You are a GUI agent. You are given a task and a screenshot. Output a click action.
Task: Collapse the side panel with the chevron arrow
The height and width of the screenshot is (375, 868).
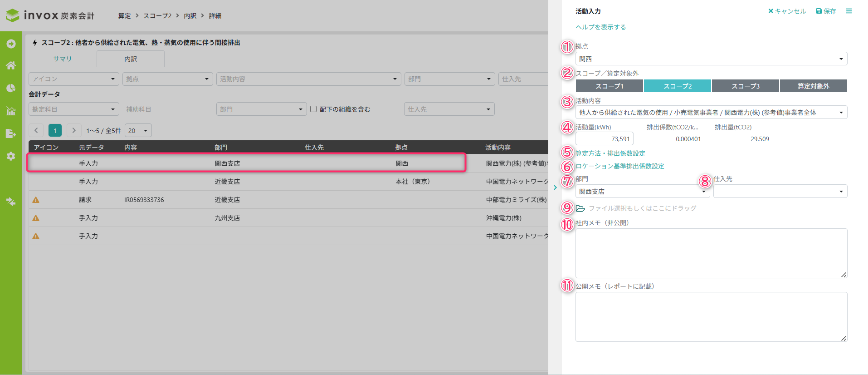tap(555, 187)
